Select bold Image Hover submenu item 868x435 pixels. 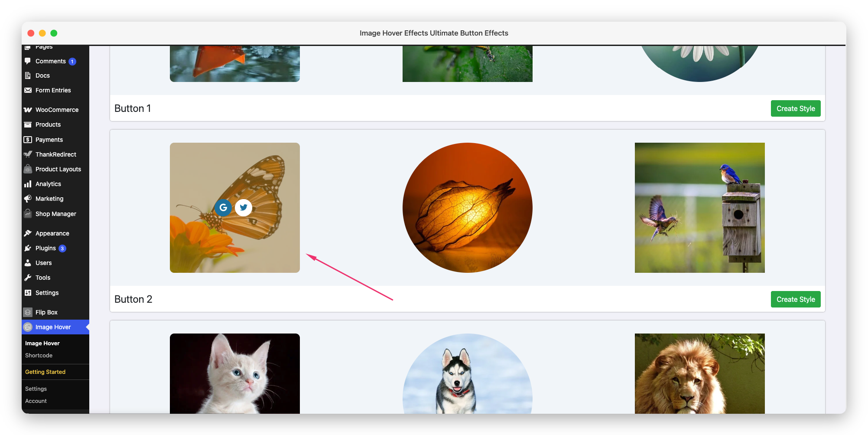42,343
